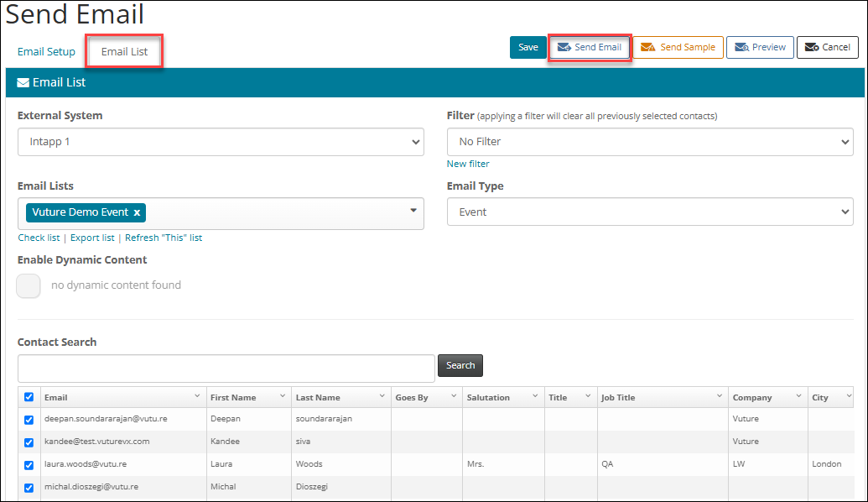Select the Email List tab
The height and width of the screenshot is (502, 868).
click(x=123, y=51)
